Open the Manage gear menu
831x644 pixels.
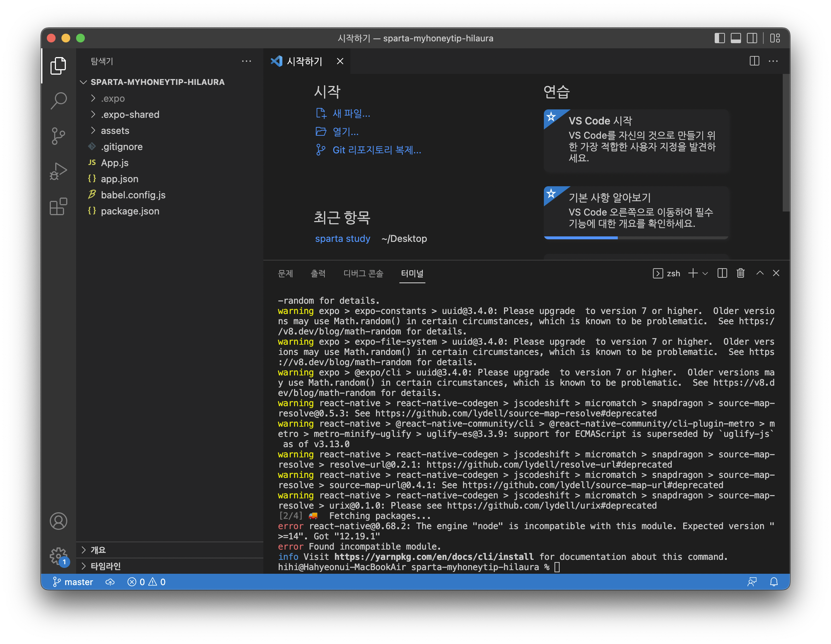(x=58, y=556)
